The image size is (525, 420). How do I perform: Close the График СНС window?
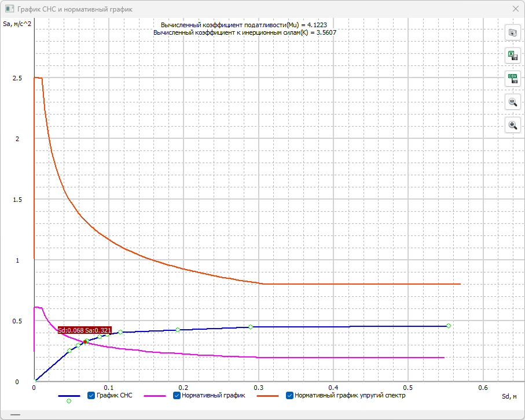tap(515, 9)
